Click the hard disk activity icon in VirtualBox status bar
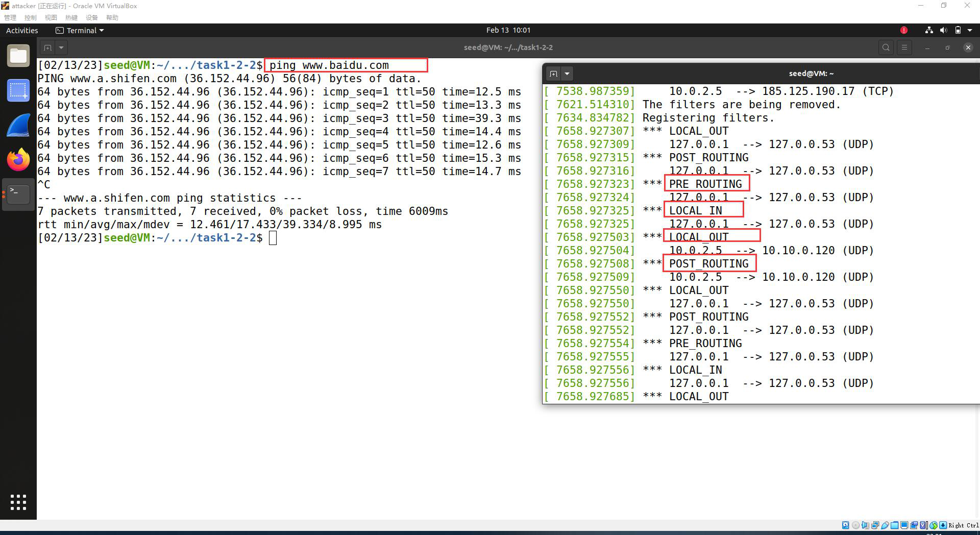The width and height of the screenshot is (980, 535). [846, 525]
